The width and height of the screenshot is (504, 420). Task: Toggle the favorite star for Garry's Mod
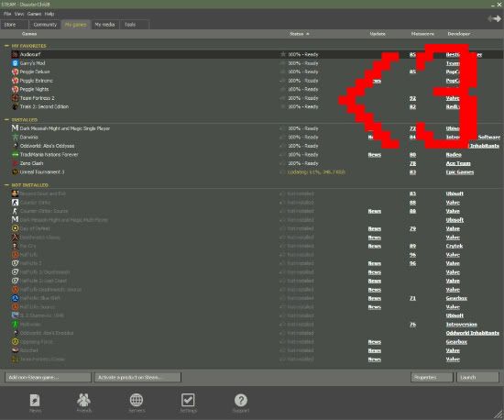coord(282,63)
